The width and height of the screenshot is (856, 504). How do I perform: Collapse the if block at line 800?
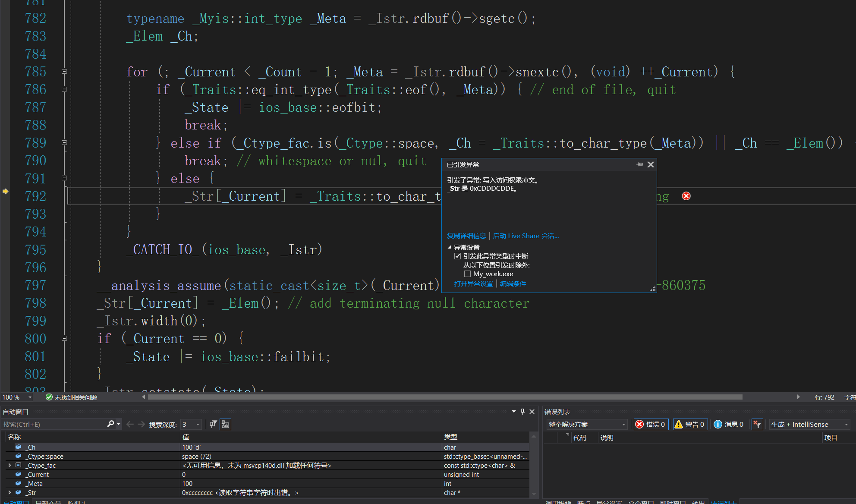click(x=64, y=339)
